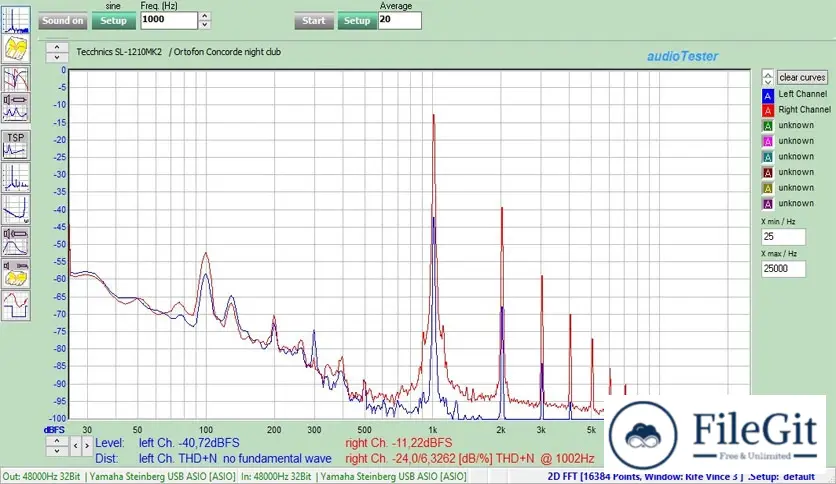Edit the X min / Hz field

(x=783, y=237)
